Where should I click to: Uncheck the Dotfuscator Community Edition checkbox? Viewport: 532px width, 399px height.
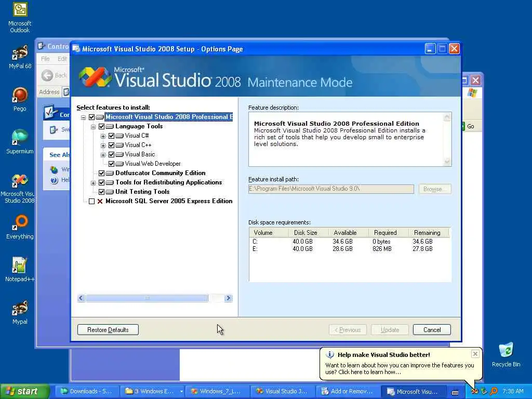point(101,173)
